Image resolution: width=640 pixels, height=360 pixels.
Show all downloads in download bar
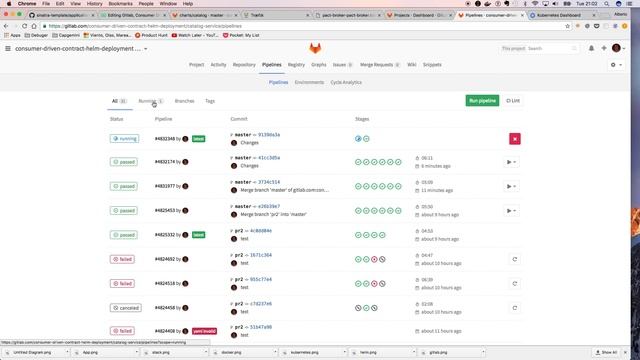607,352
